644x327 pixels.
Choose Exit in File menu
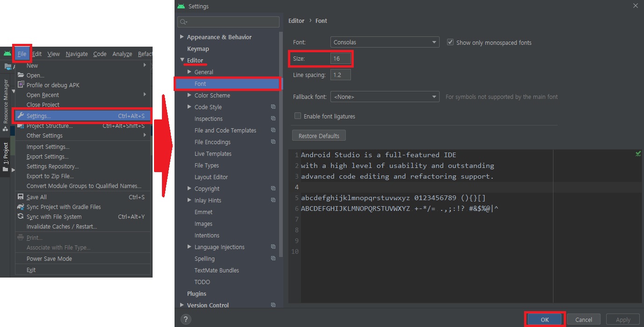(83, 270)
